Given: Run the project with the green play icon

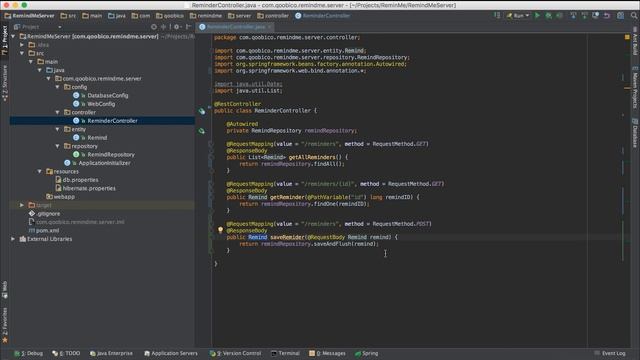Looking at the screenshot, I should tap(537, 16).
